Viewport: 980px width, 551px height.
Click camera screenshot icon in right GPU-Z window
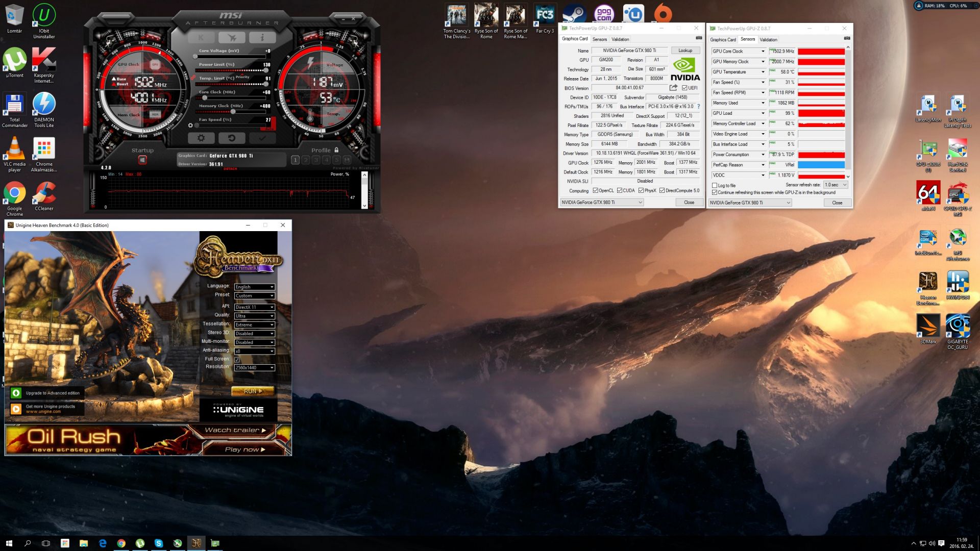coord(847,38)
